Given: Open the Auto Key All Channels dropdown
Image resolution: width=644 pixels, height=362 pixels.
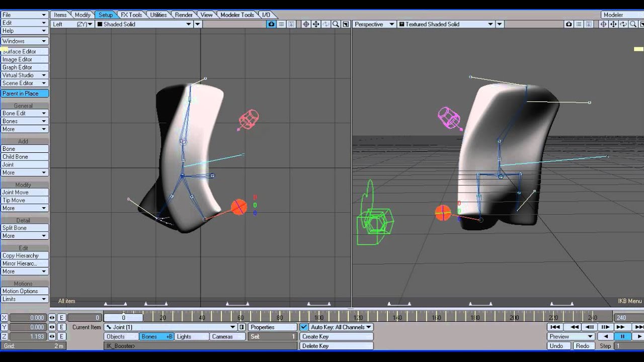Looking at the screenshot, I should click(341, 327).
